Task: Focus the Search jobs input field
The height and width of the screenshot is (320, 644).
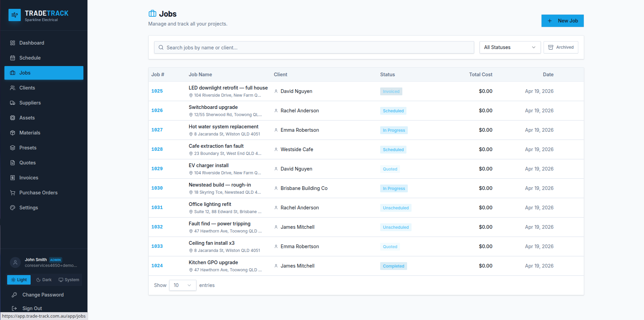Action: click(314, 48)
